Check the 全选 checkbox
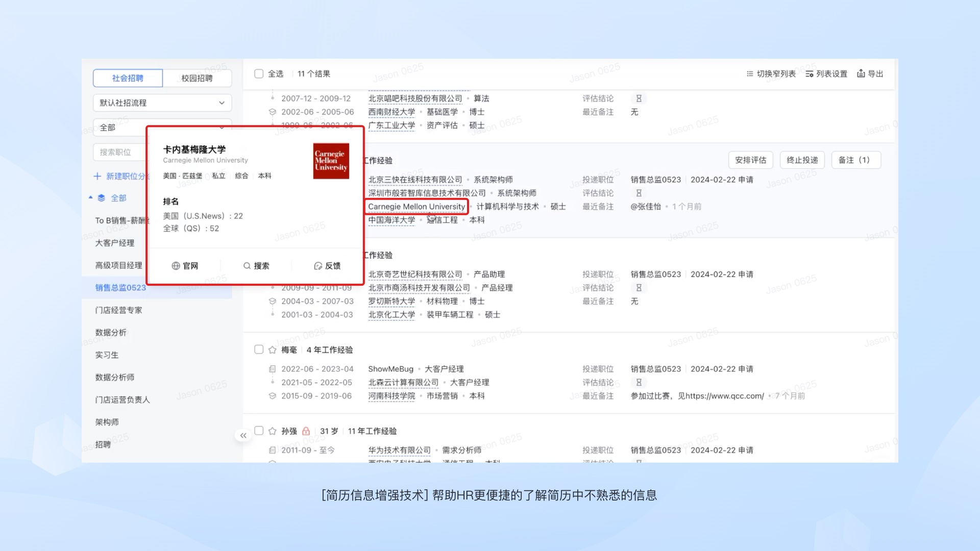980x551 pixels. pos(259,73)
